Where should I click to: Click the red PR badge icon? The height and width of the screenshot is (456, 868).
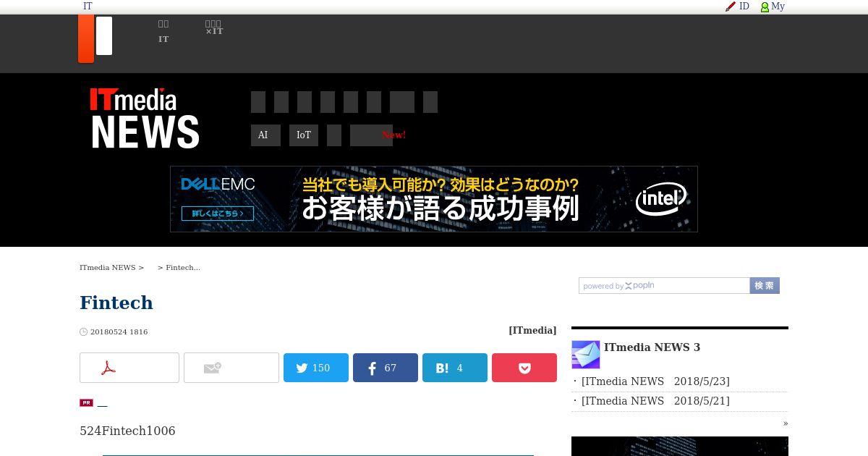tap(86, 402)
